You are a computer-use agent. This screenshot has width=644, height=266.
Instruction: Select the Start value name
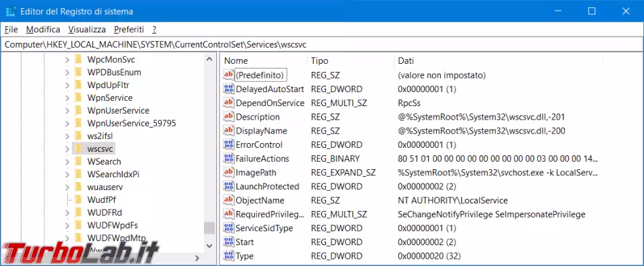245,242
